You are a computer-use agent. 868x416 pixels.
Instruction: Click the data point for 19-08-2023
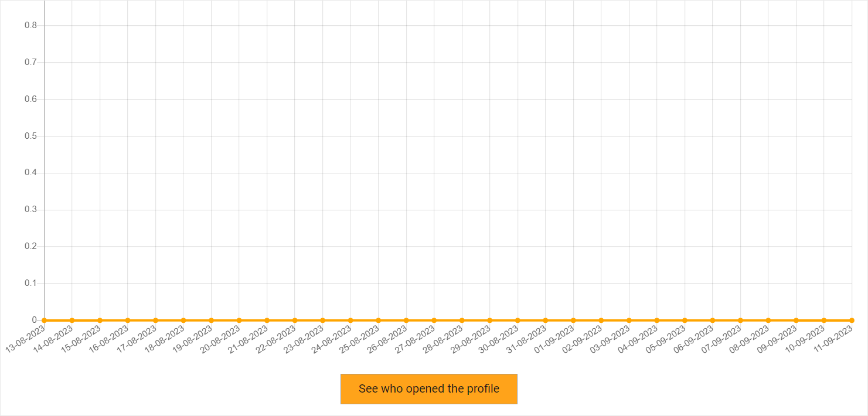pos(211,320)
